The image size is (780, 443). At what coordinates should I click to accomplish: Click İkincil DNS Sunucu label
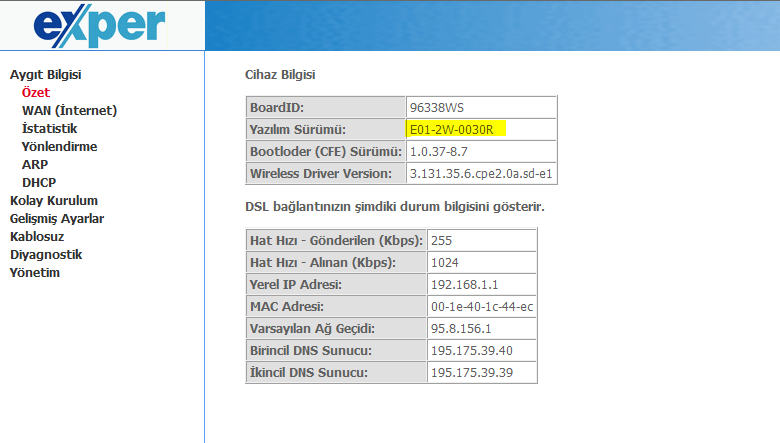(x=309, y=372)
